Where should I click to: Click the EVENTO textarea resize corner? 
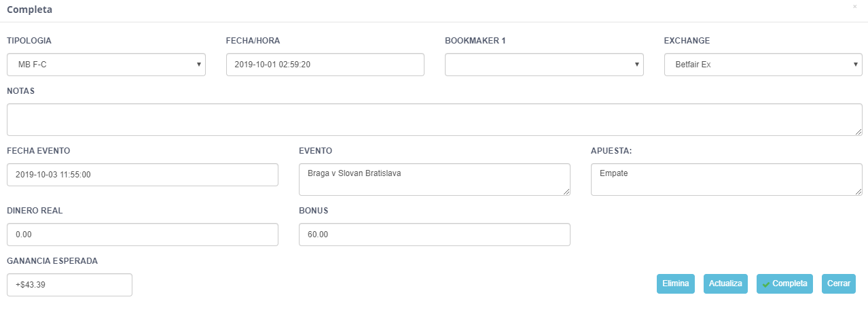click(566, 192)
